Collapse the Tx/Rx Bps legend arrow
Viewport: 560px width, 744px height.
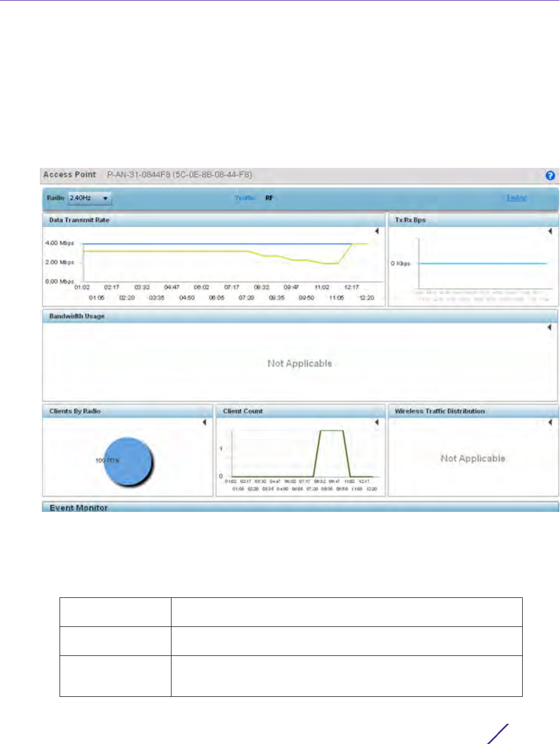(x=550, y=231)
